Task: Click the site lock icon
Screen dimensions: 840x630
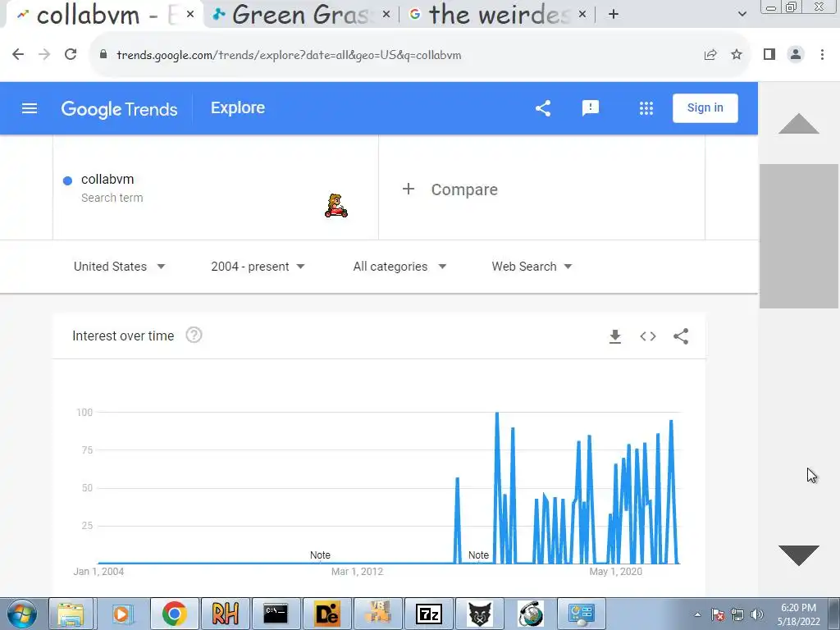Action: (103, 55)
